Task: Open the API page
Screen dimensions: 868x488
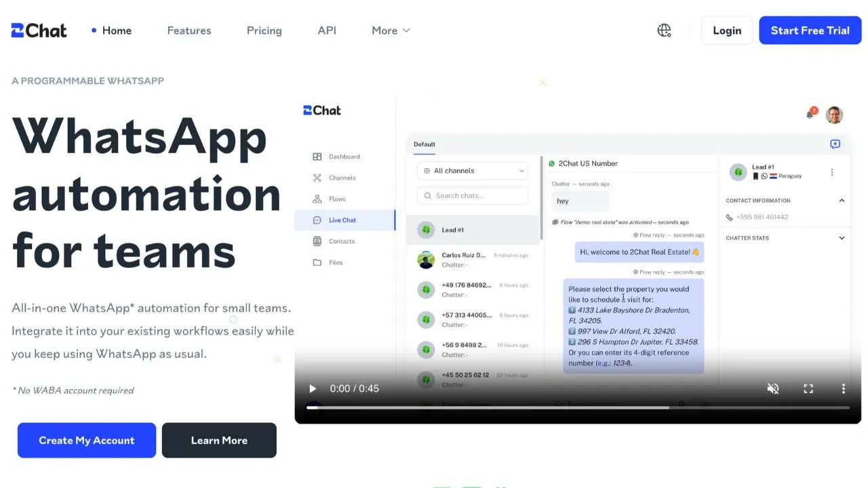Action: click(327, 30)
